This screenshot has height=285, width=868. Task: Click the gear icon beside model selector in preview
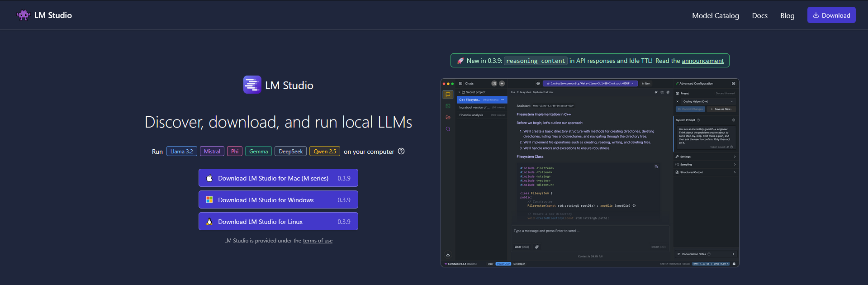click(x=538, y=83)
